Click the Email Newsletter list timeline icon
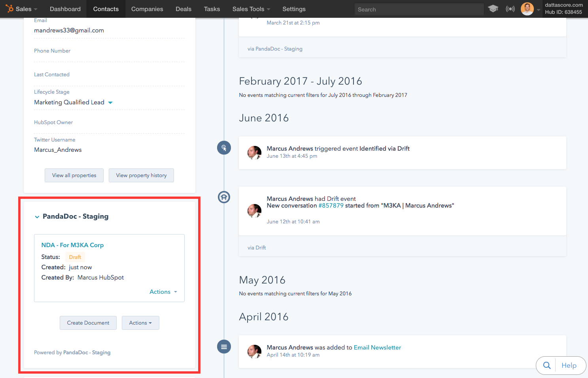 coord(224,347)
